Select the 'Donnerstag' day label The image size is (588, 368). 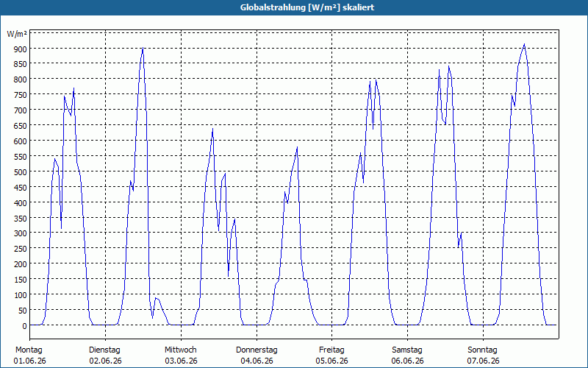click(x=257, y=350)
